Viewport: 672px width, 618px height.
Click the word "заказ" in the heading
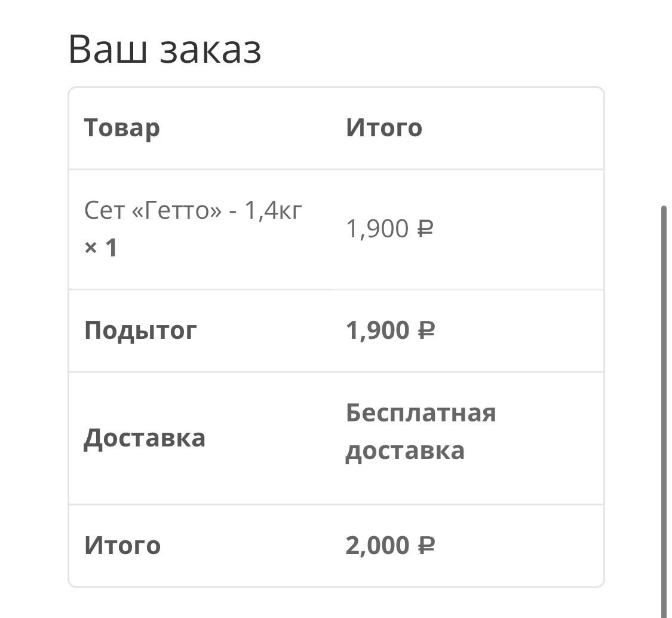click(x=210, y=50)
